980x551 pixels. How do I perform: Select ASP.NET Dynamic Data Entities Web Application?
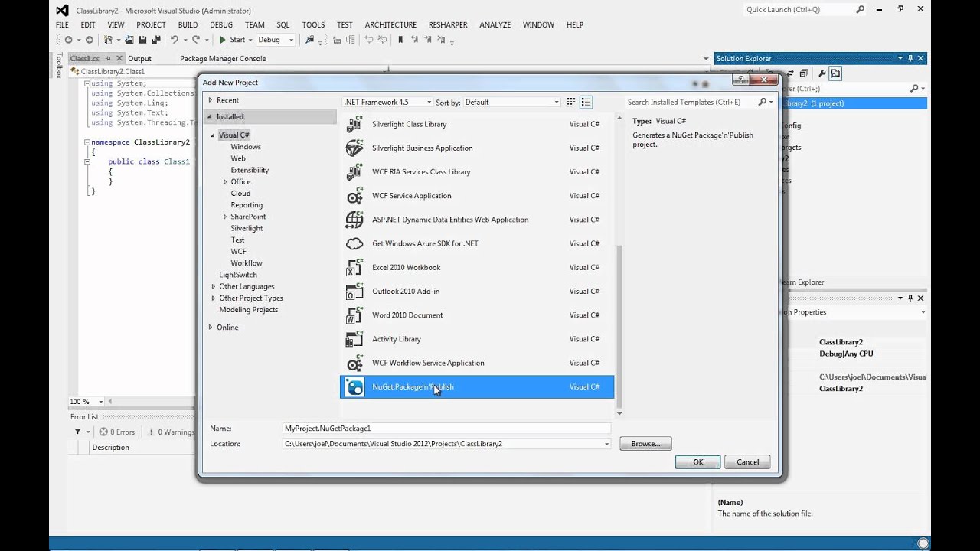(477, 220)
